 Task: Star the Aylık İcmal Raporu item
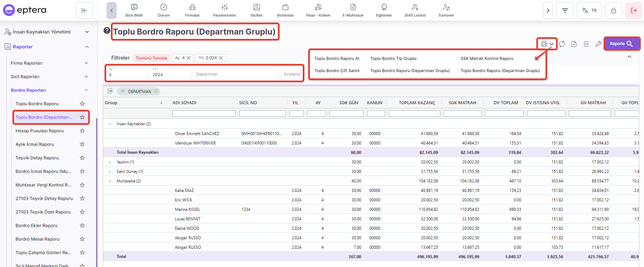82,144
